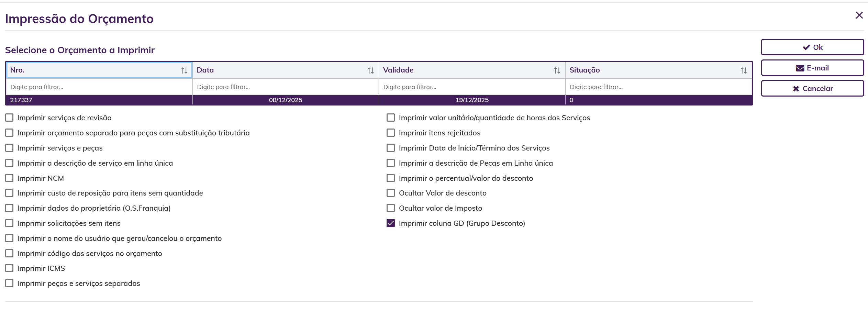This screenshot has height=311, width=868.
Task: Check Imprimir itens rejeitados option
Action: [391, 133]
